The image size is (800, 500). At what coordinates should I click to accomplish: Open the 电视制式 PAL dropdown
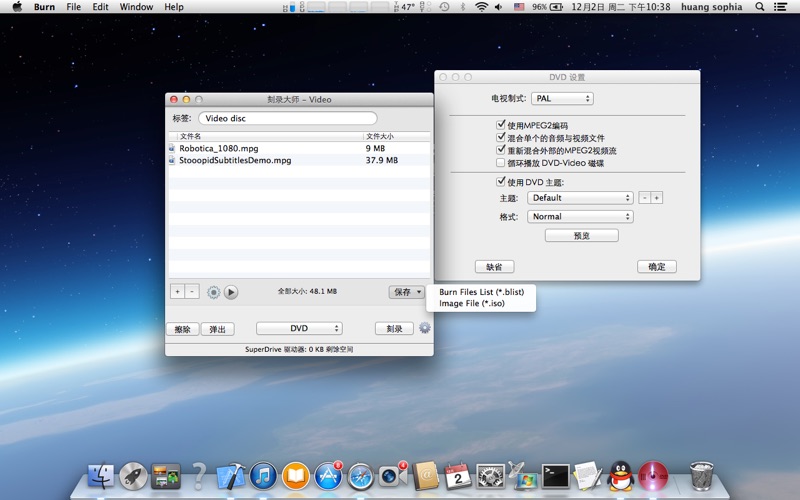point(562,99)
